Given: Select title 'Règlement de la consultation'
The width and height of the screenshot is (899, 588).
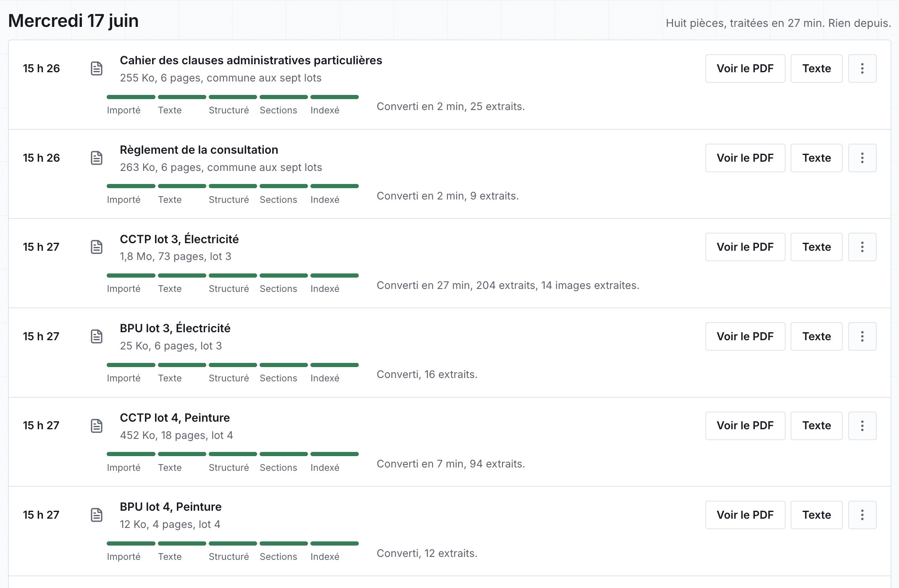Looking at the screenshot, I should coord(199,150).
